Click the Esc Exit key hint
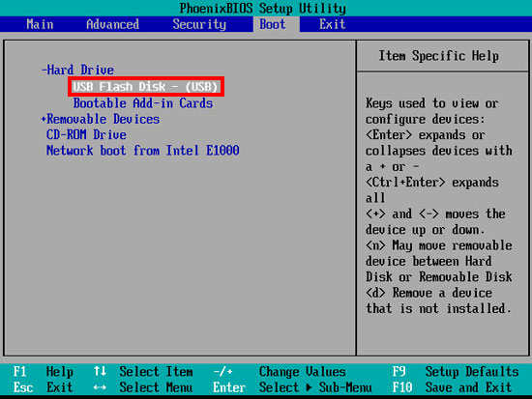This screenshot has height=399, width=532. click(x=43, y=387)
